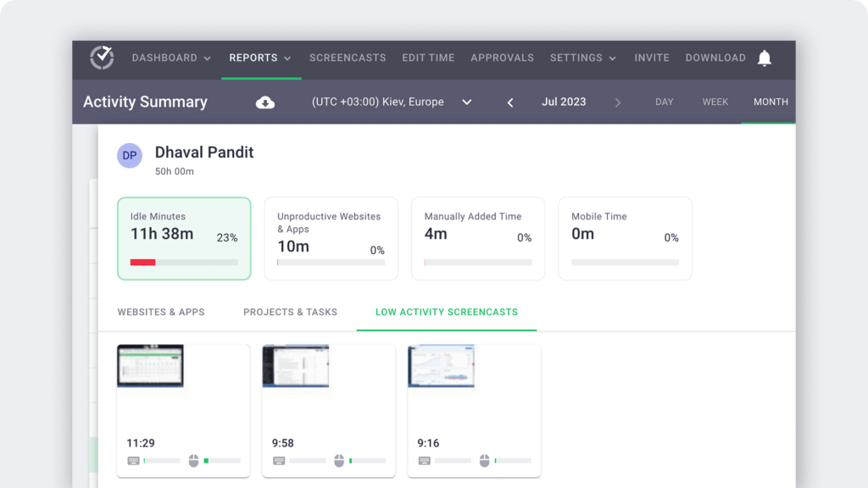Open notifications via the bell icon

click(764, 57)
